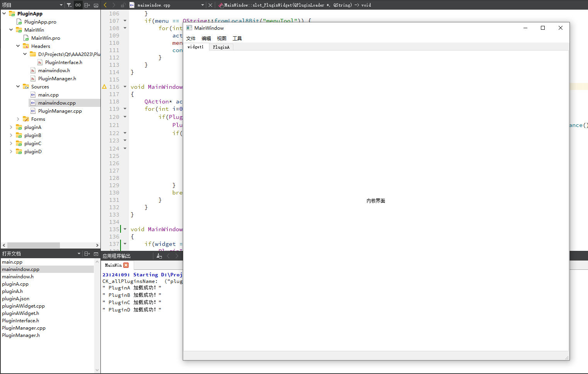
Task: Open the 工具 menu in MainWindow
Action: [237, 38]
